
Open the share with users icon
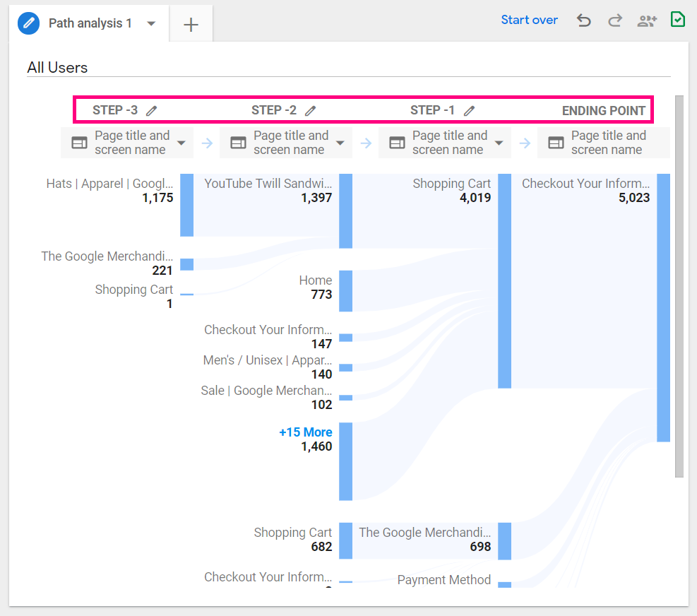point(646,20)
